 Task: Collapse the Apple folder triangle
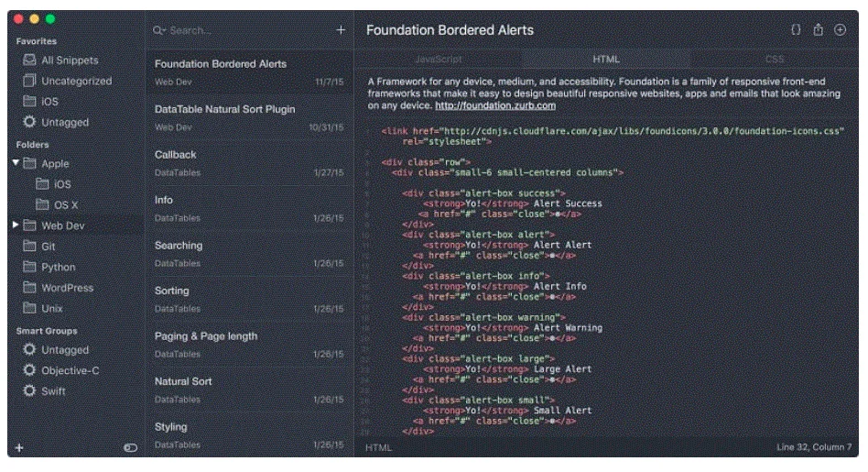(16, 162)
